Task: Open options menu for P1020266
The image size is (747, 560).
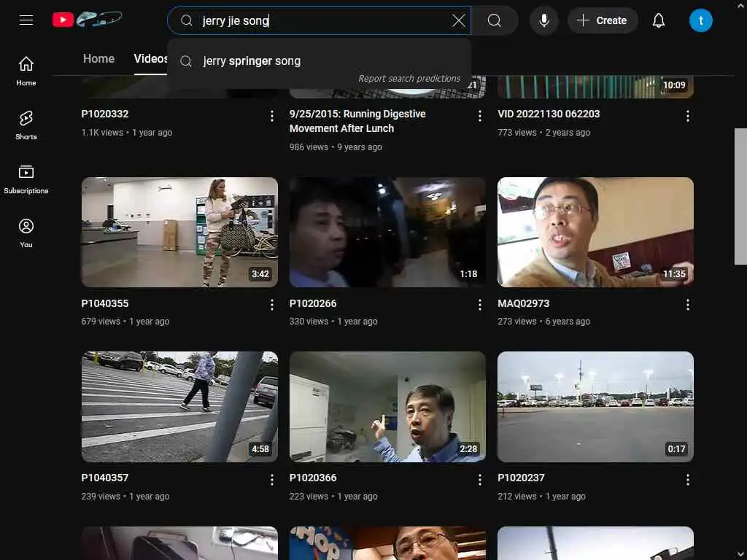Action: click(480, 305)
